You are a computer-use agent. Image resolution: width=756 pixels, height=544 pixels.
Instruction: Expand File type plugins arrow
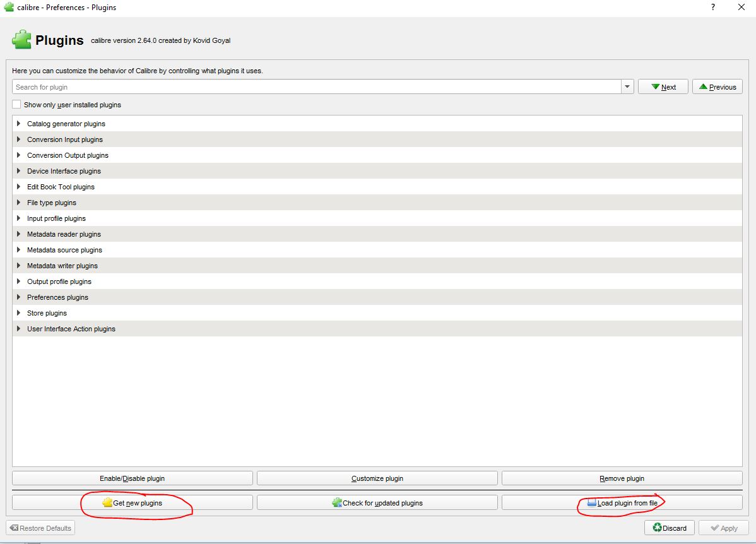(18, 203)
